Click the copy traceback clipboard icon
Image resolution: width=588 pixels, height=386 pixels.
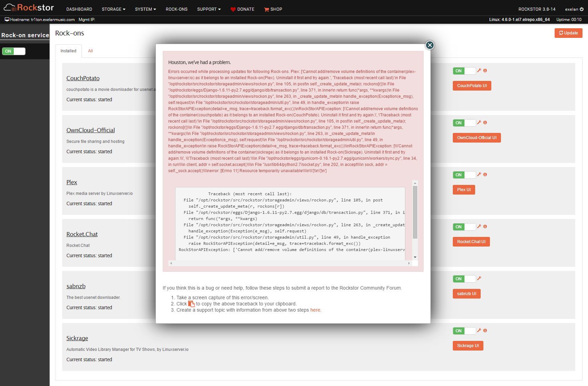[x=191, y=304]
